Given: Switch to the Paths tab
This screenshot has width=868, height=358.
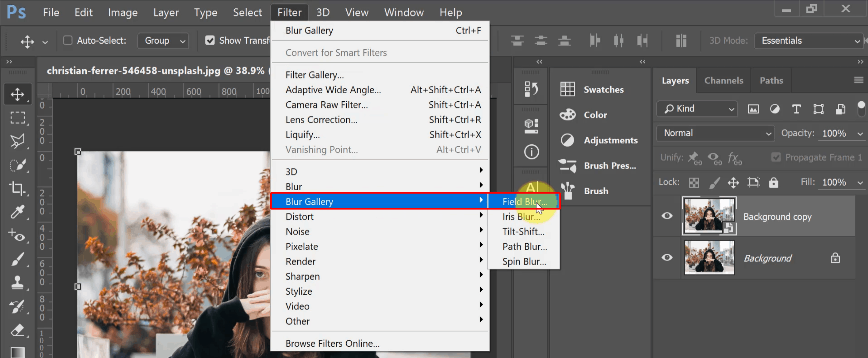Looking at the screenshot, I should [771, 80].
